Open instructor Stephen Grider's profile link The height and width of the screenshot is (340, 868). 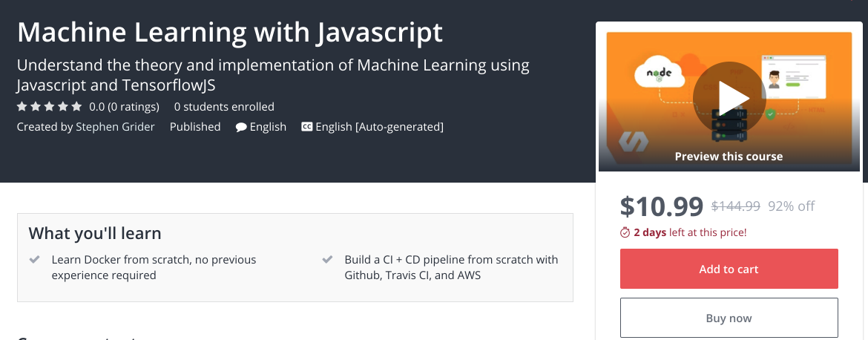[115, 127]
